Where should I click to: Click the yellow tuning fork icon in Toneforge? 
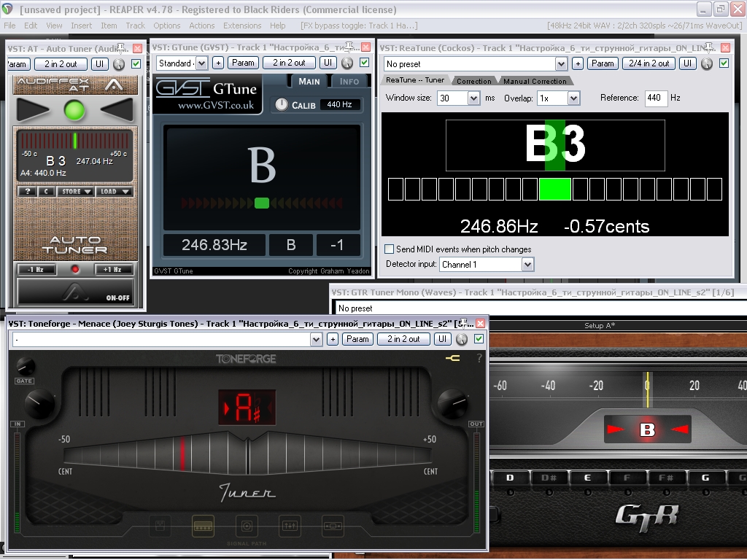452,358
